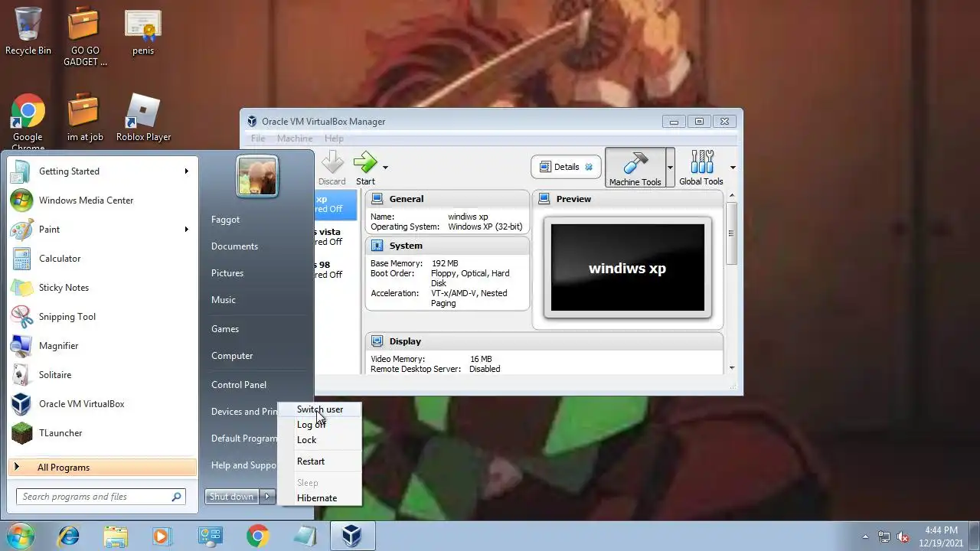Screen dimensions: 980x551
Task: Open Recycle Bin desktop icon
Action: [x=28, y=32]
